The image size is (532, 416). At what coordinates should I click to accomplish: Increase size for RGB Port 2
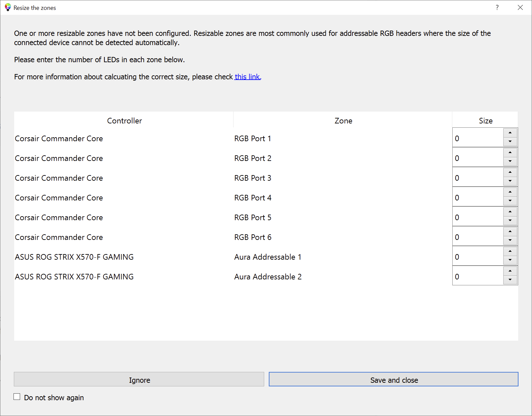point(510,152)
